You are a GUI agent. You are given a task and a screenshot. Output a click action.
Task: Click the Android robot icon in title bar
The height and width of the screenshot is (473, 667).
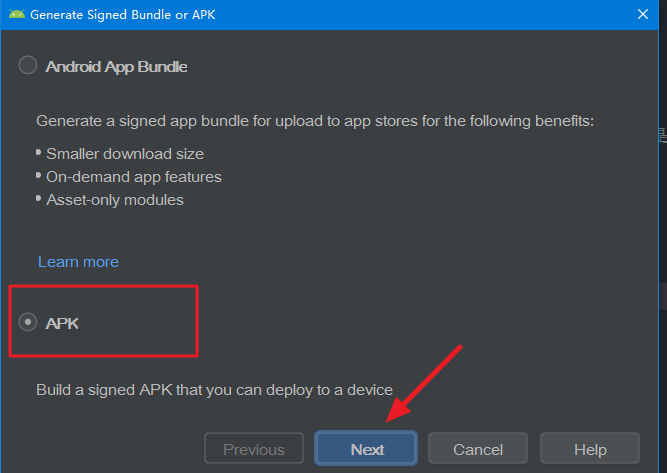[x=17, y=14]
